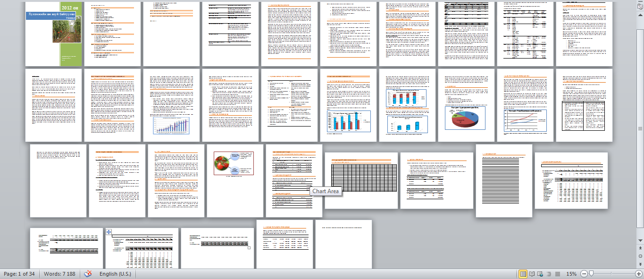Open the Select Browse Object circle button
Viewport: 644px width, 279px height.
click(x=640, y=256)
